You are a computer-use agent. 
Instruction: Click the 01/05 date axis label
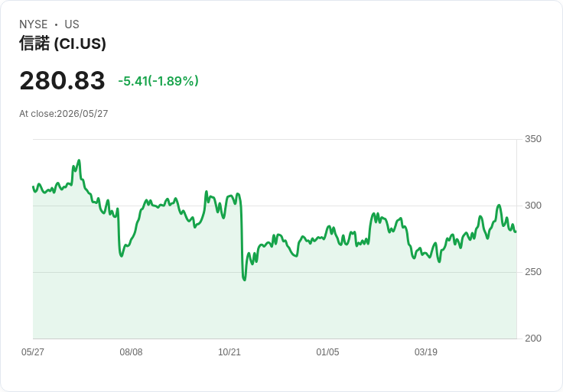(x=327, y=352)
